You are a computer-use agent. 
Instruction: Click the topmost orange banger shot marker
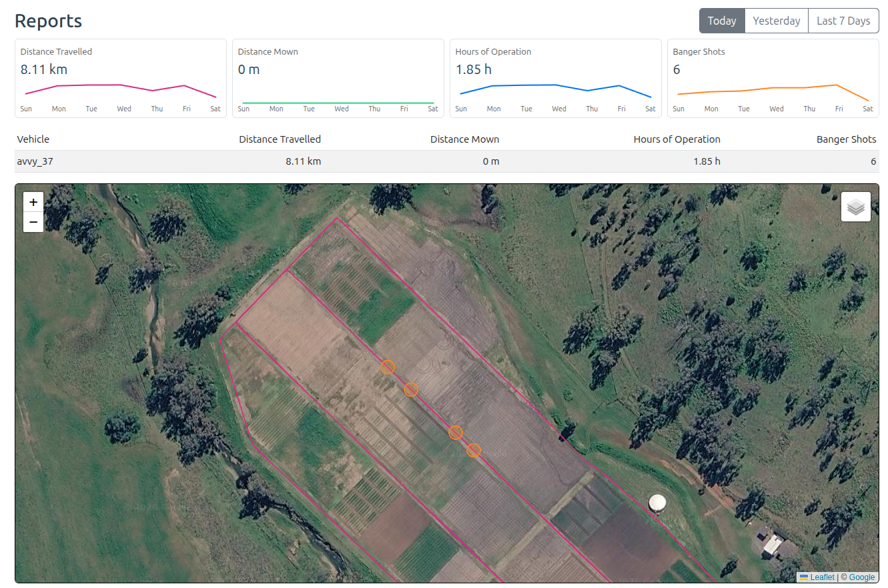coord(388,367)
